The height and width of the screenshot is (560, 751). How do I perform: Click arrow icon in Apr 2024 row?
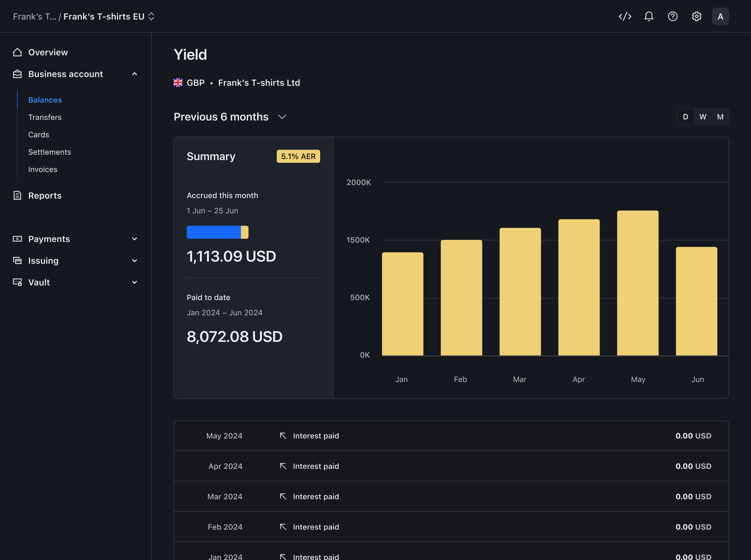[283, 466]
